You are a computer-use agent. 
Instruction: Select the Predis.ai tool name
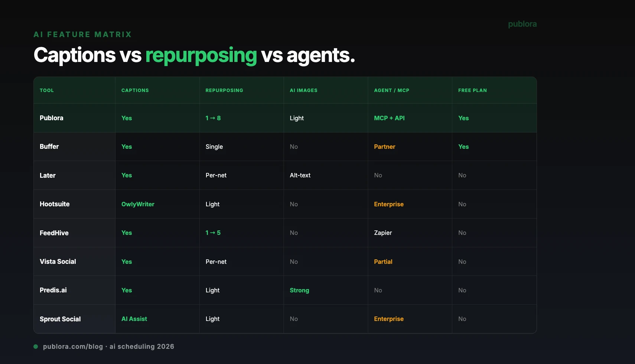tap(53, 290)
